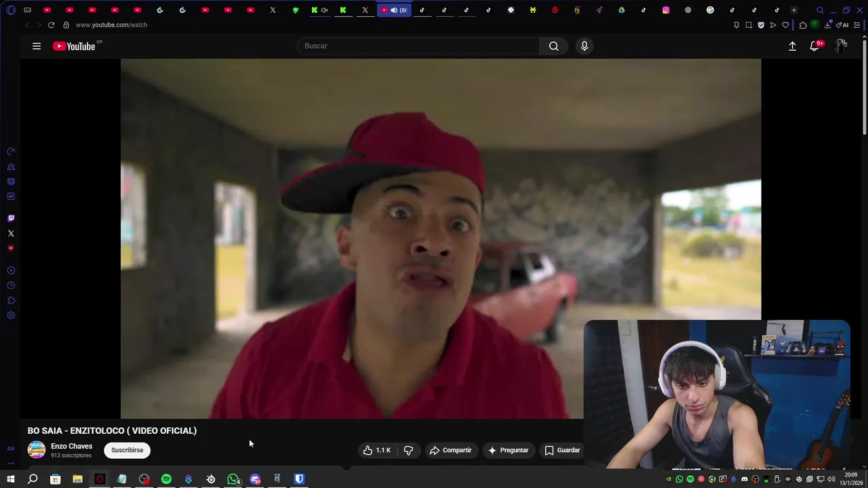Open Windows taskbar search
The height and width of the screenshot is (488, 868).
click(x=33, y=479)
